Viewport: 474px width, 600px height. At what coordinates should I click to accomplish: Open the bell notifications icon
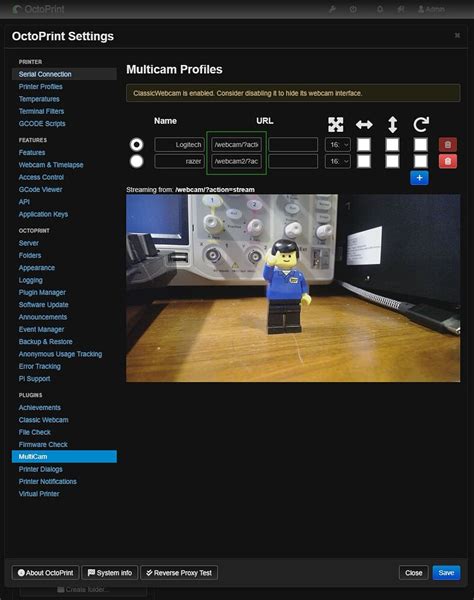pos(380,9)
